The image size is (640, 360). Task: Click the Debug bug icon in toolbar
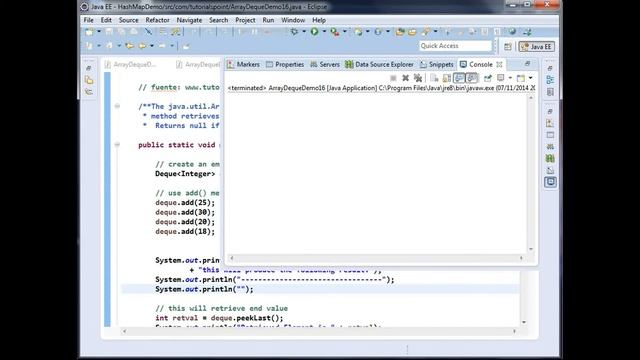(294, 31)
